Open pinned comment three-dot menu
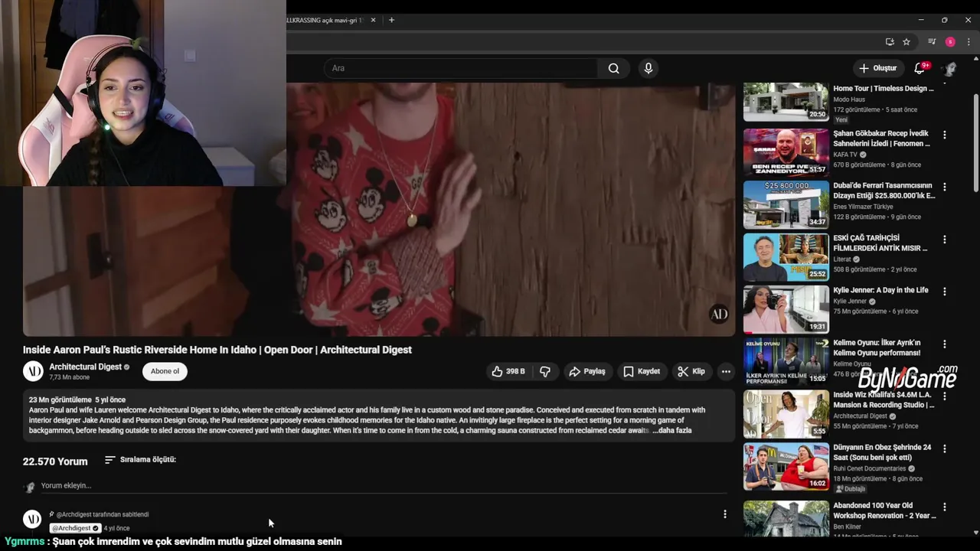The height and width of the screenshot is (551, 980). point(725,514)
